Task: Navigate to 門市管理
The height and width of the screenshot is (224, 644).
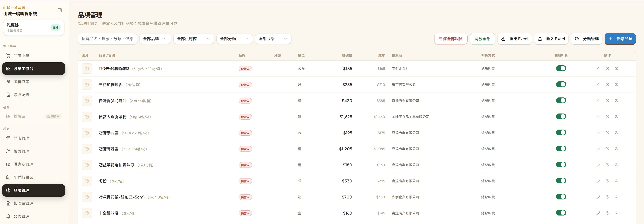Action: click(x=34, y=138)
